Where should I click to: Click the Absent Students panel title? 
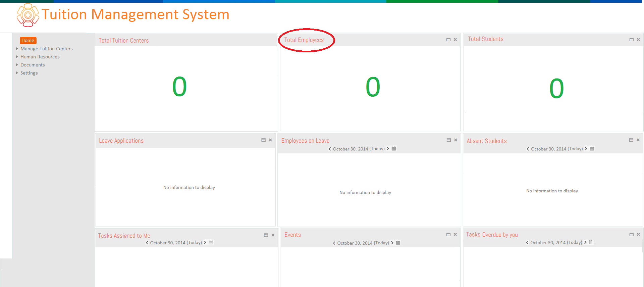click(x=487, y=141)
